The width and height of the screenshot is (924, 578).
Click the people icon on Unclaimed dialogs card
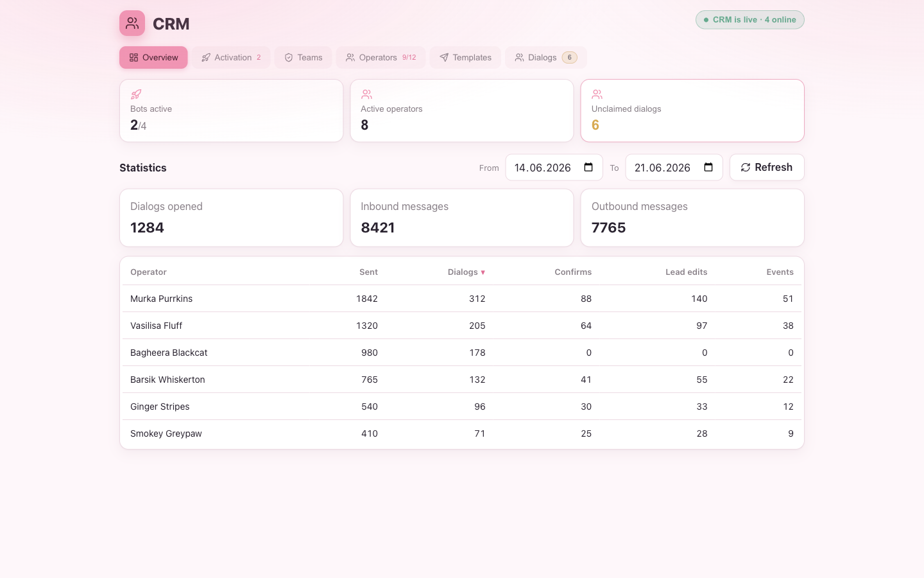[x=597, y=94]
